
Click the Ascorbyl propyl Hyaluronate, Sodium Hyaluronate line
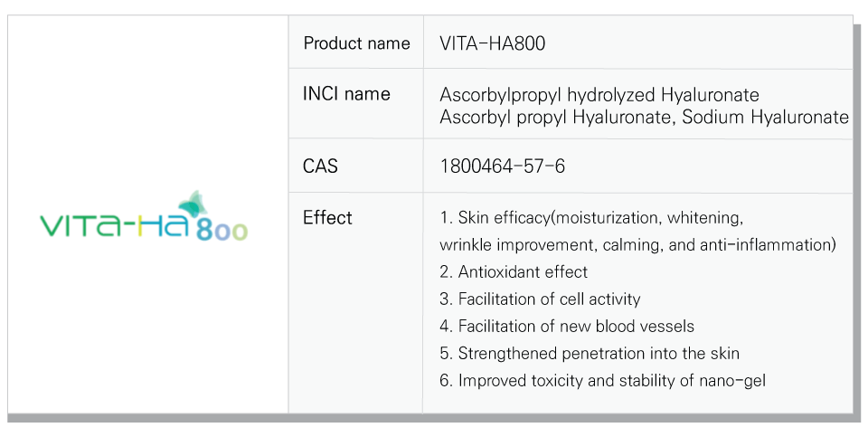click(644, 118)
